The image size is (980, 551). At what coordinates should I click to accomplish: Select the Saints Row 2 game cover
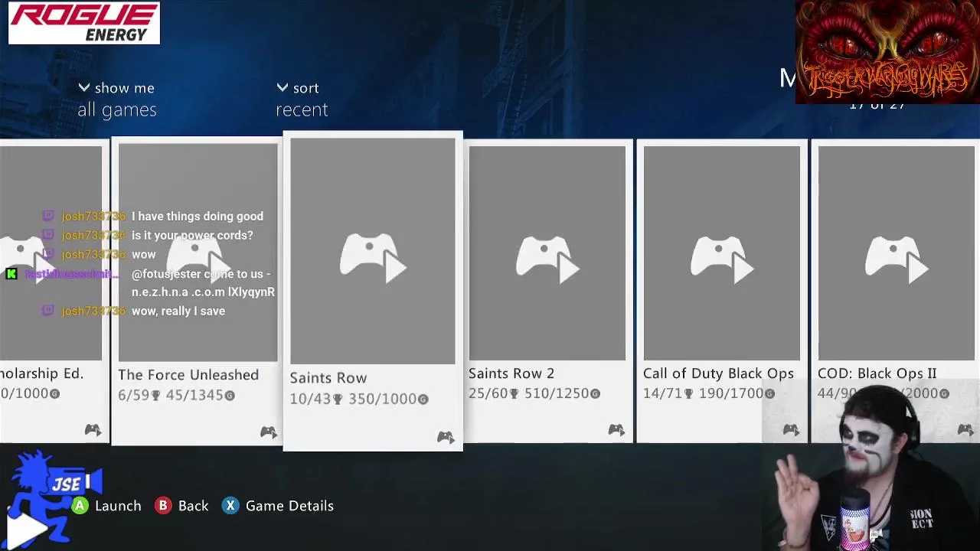[x=547, y=253]
